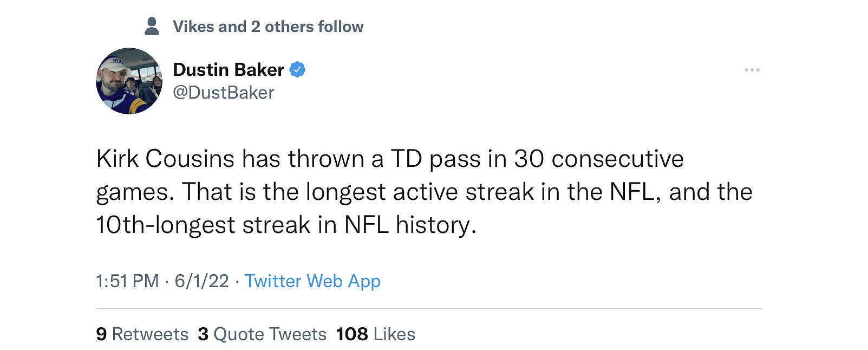Click the bold number 108 before Likes
The height and width of the screenshot is (350, 868).
pos(352,334)
